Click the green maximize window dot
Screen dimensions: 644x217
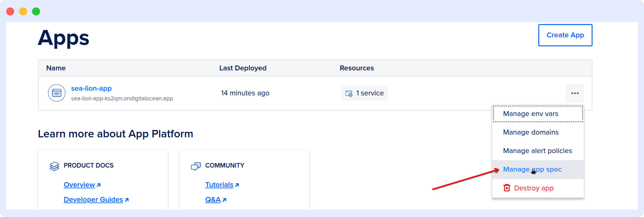(x=36, y=11)
